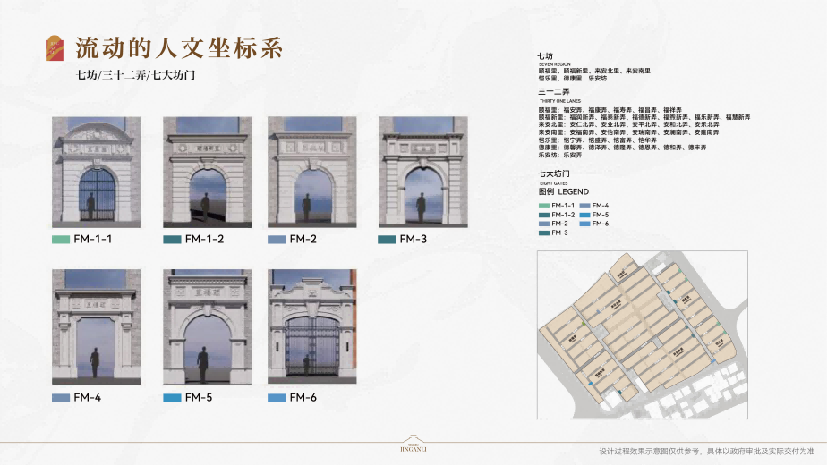This screenshot has height=465, width=827.
Task: Click the 图例 LEGEND heading
Action: click(563, 191)
